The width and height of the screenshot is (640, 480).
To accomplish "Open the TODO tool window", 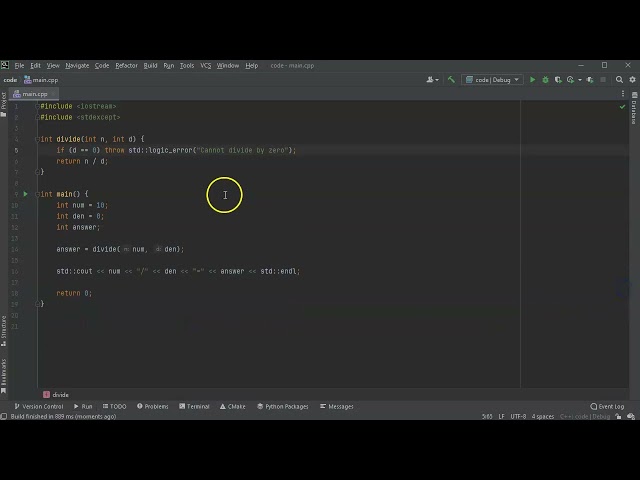I will pyautogui.click(x=114, y=407).
